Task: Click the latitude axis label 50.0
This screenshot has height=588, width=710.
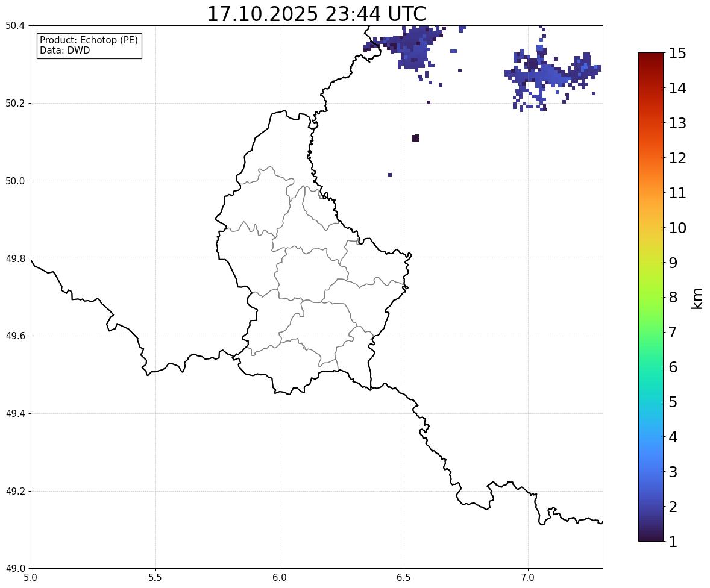Action: coord(15,181)
